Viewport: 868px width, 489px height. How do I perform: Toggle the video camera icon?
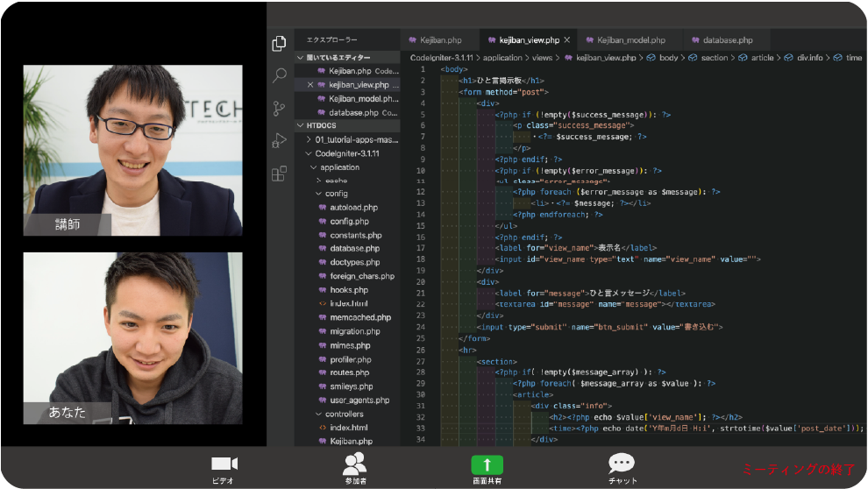(x=224, y=464)
